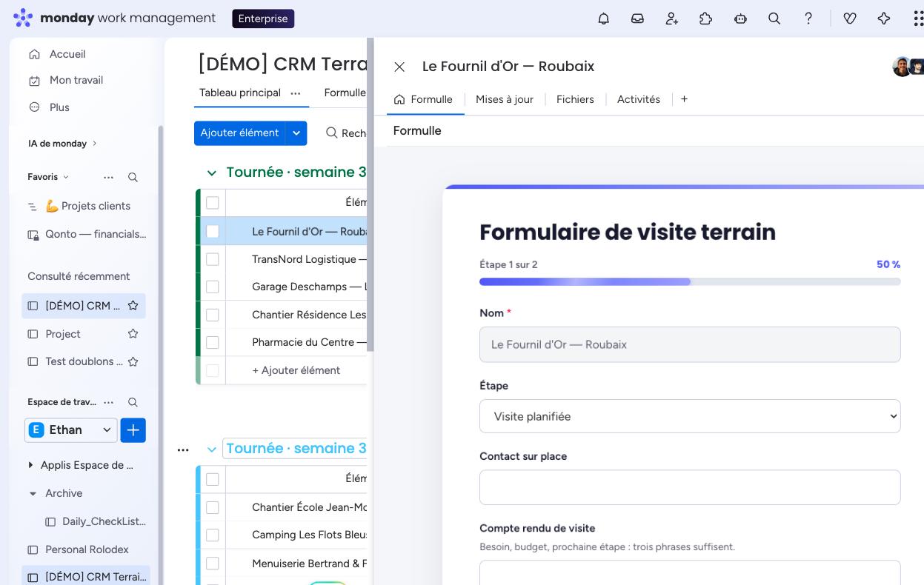Click the form progress bar

(690, 281)
